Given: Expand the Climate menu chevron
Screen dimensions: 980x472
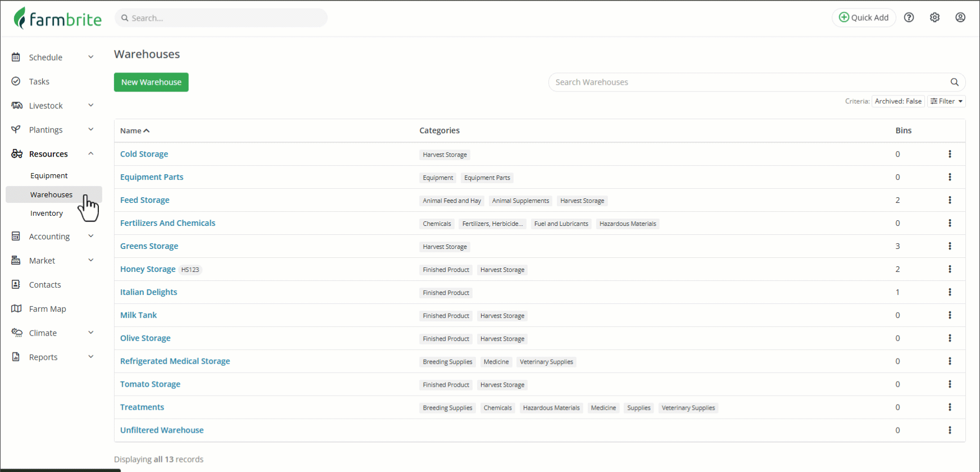Looking at the screenshot, I should (x=91, y=333).
